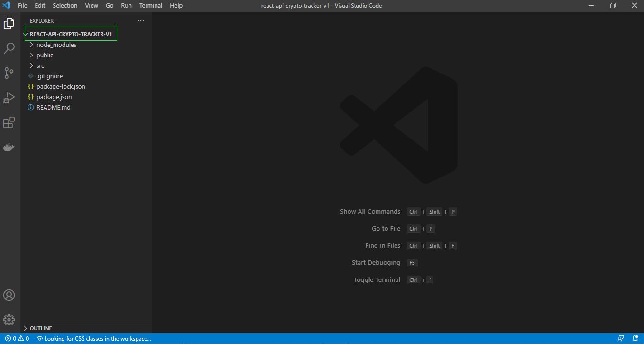Open the Docker view in activity bar
Screen dimensions: 644x344
(9, 147)
